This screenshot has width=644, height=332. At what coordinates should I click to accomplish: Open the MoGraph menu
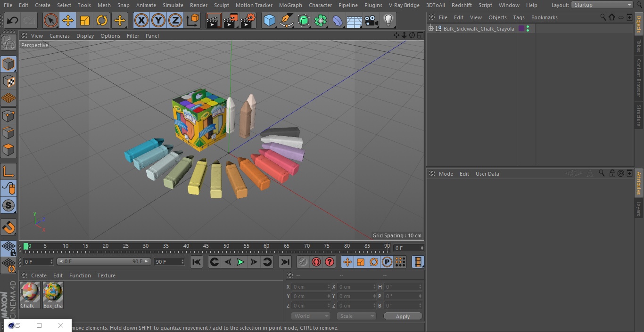tap(290, 5)
